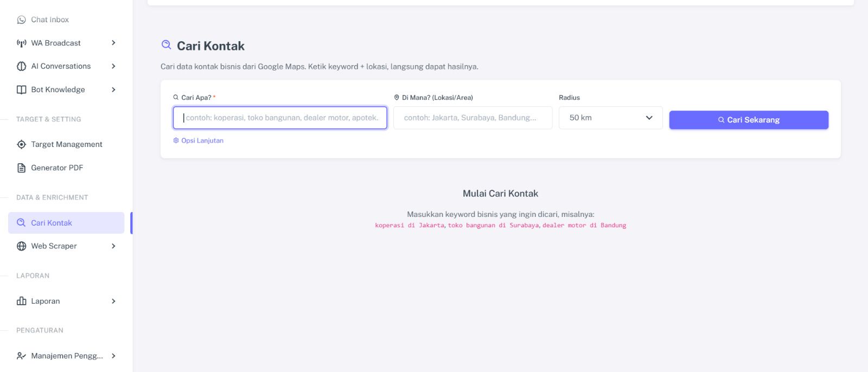Select Cari Kontak sidebar item
868x372 pixels.
click(66, 223)
